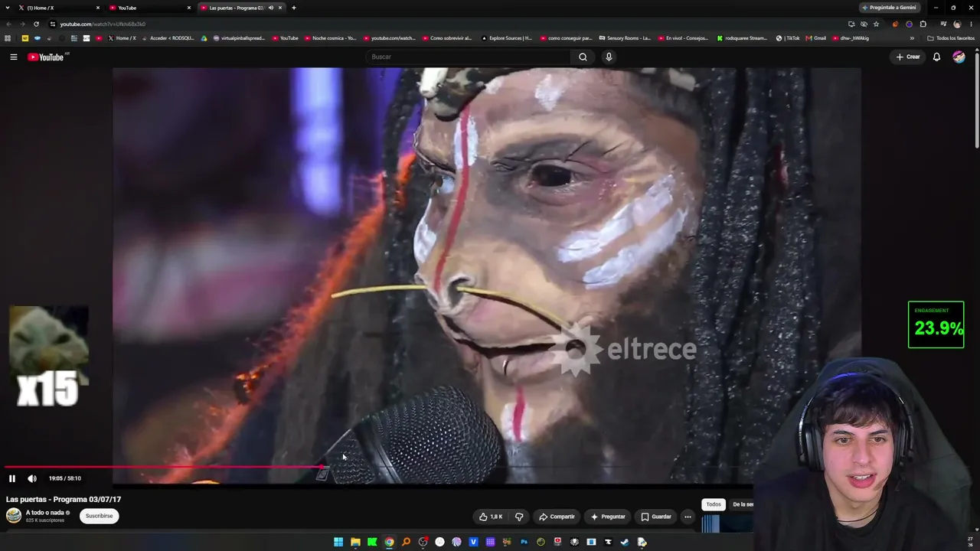Screen dimensions: 980x551
Task: Reload the page
Action: 36,24
